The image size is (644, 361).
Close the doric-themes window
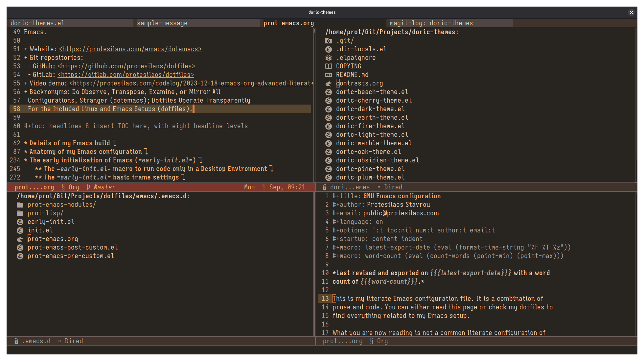[x=631, y=12]
